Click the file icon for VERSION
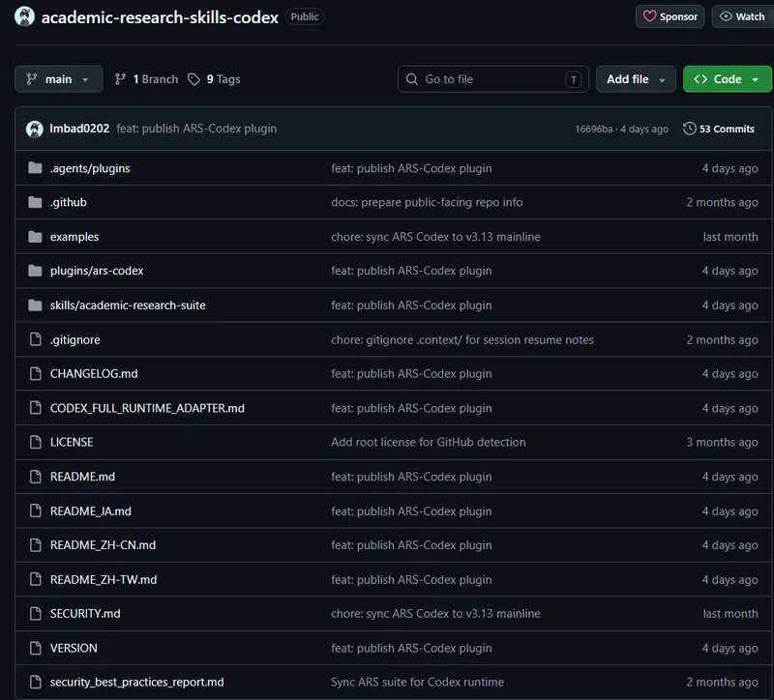 tap(36, 648)
